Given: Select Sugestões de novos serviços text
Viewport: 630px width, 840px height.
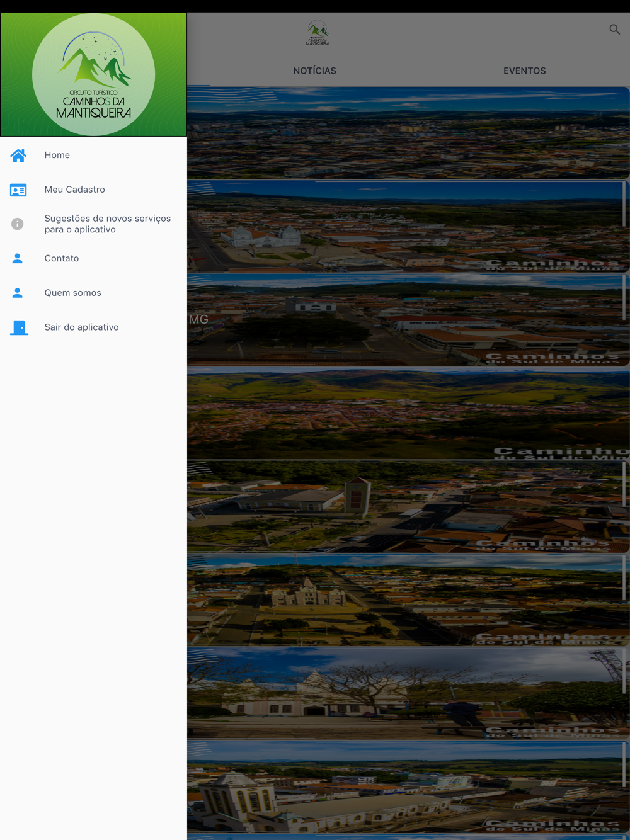Looking at the screenshot, I should (x=107, y=224).
